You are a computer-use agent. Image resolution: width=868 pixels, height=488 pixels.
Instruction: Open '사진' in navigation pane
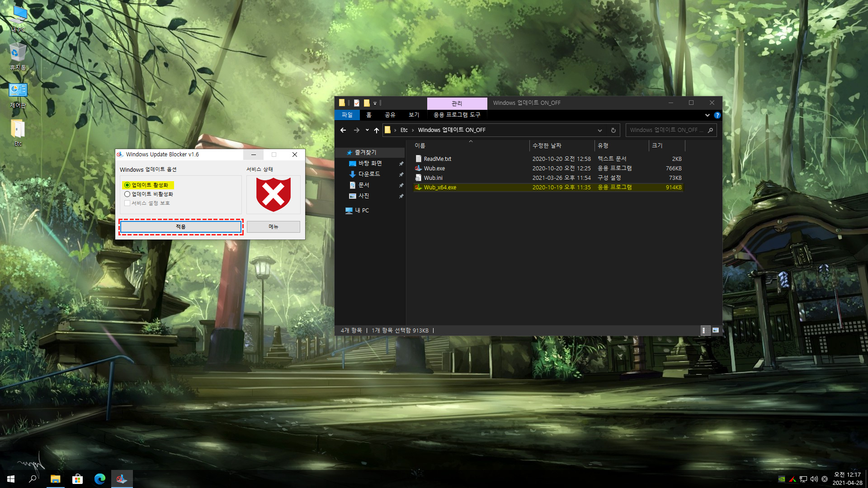tap(363, 196)
